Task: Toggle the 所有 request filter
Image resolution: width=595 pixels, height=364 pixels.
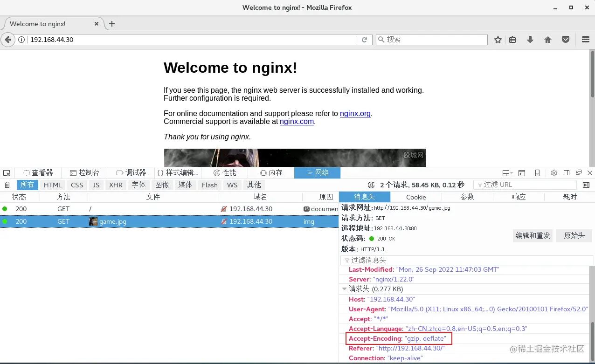Action: tap(27, 185)
